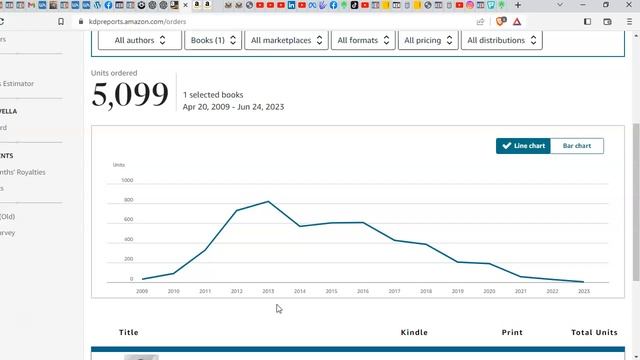Click the Print column header
The image size is (640, 360).
512,332
